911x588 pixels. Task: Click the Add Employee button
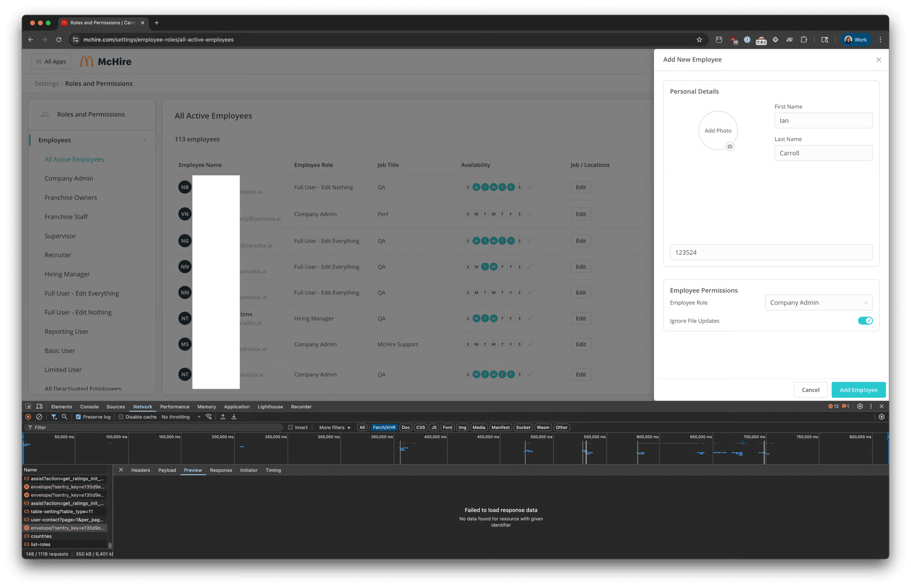coord(858,390)
